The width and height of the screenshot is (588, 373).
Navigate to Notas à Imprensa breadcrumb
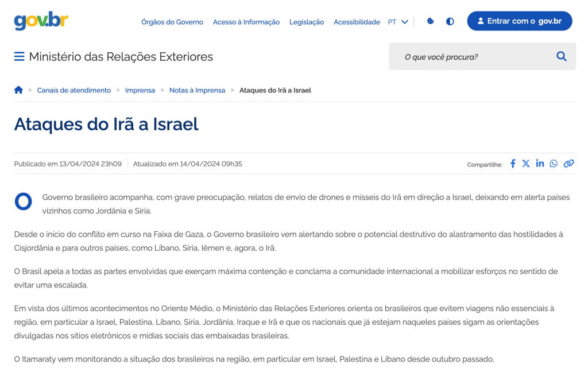click(x=197, y=90)
